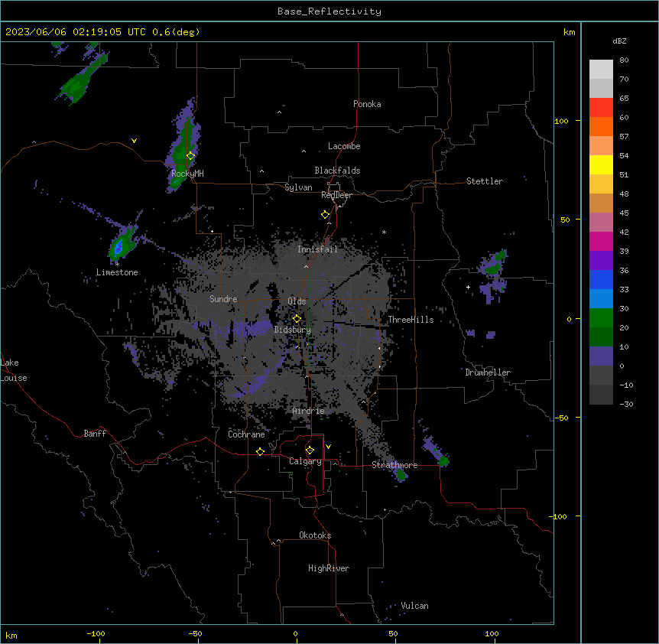659x644 pixels.
Task: Select the royal blue 36 dBZ legend swatch
Action: (601, 279)
